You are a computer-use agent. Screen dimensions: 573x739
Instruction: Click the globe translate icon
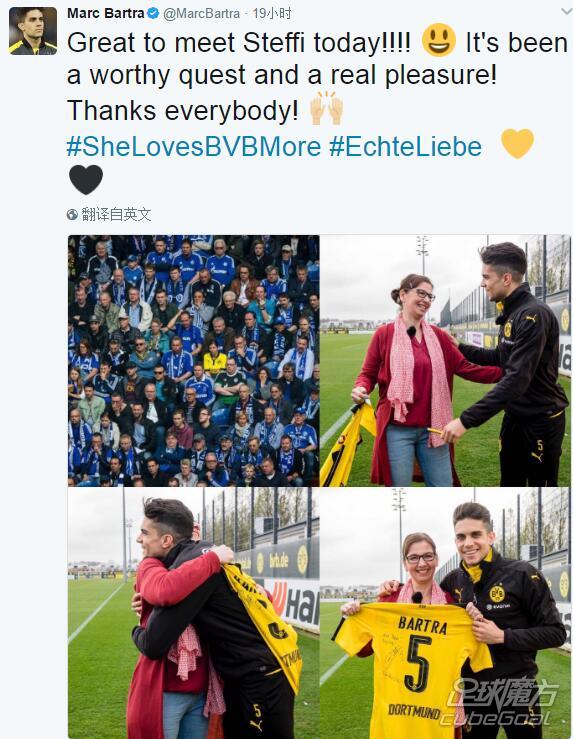pyautogui.click(x=72, y=215)
